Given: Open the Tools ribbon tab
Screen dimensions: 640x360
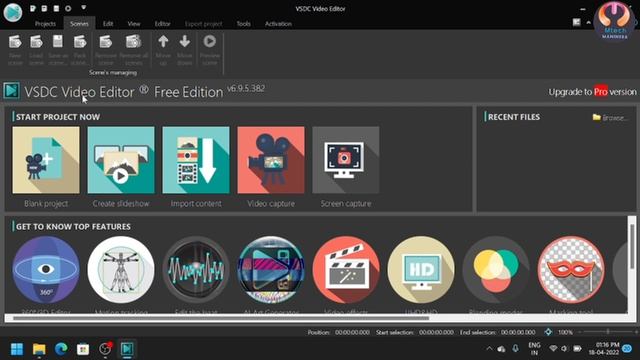Looking at the screenshot, I should click(x=243, y=24).
